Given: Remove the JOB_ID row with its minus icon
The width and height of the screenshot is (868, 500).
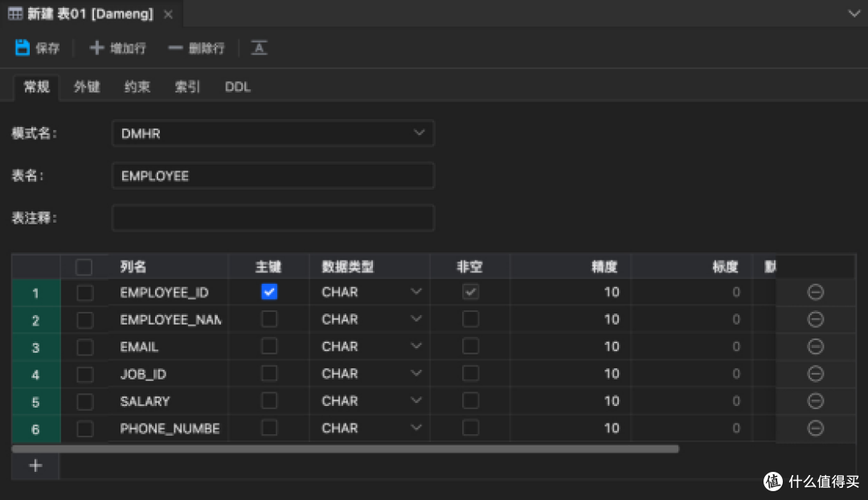Looking at the screenshot, I should 816,373.
